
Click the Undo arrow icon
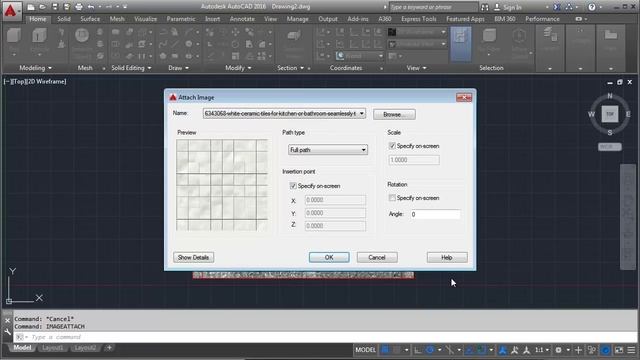[91, 7]
